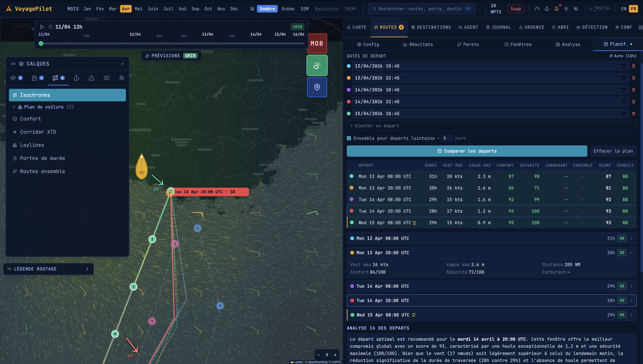Click the green timeline slider handle
The image size is (643, 364).
[x=41, y=43]
